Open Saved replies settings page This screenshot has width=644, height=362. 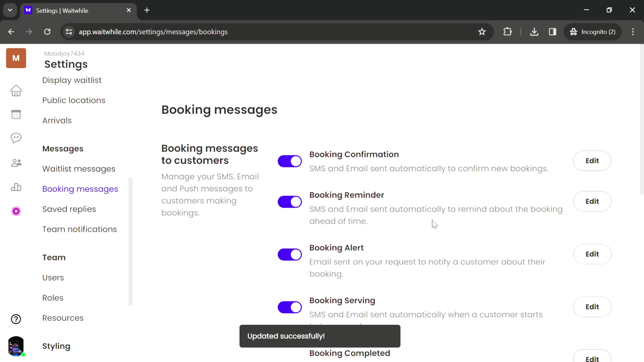(x=69, y=209)
